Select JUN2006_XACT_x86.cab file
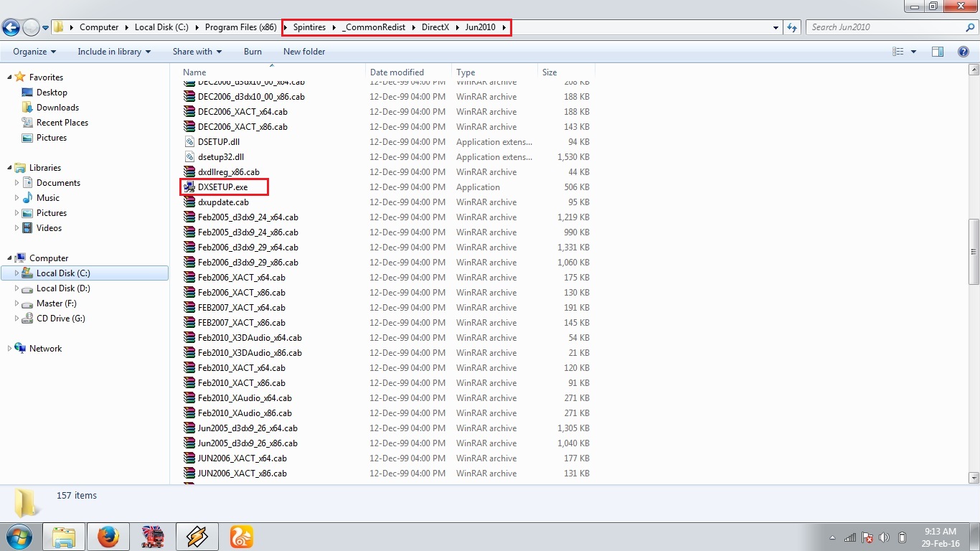Viewport: 980px width, 551px height. click(x=242, y=474)
